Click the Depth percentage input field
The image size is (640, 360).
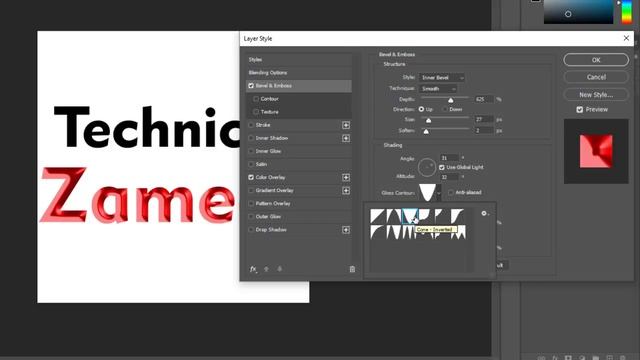[x=484, y=99]
